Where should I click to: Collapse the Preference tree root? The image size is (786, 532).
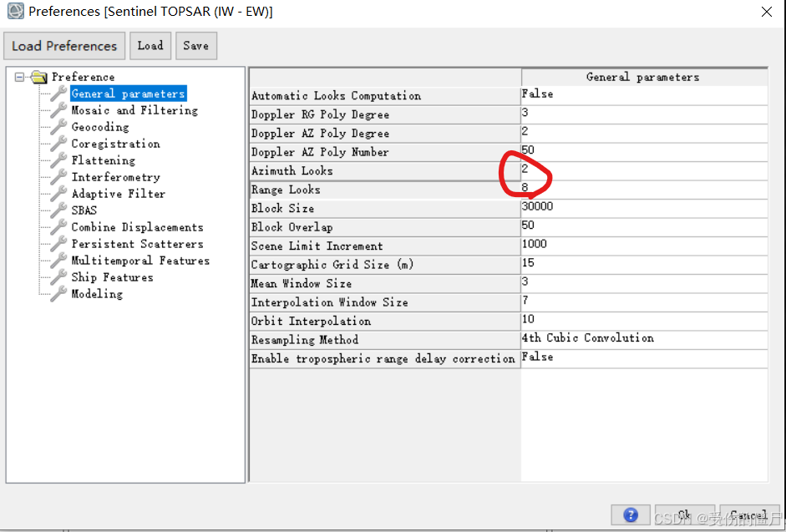[19, 77]
